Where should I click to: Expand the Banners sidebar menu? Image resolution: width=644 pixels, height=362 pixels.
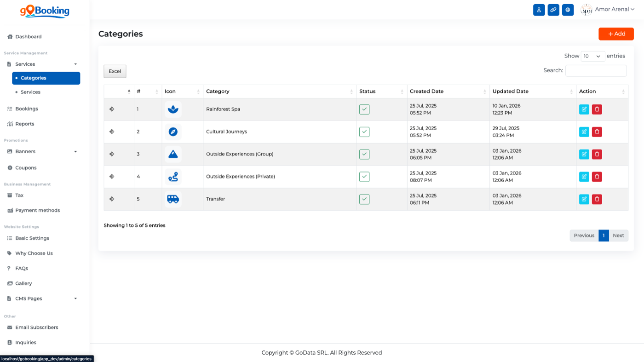tap(42, 151)
